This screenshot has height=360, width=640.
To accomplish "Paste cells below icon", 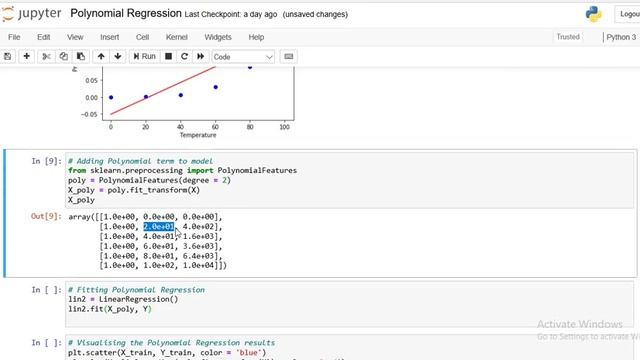I will pos(81,56).
